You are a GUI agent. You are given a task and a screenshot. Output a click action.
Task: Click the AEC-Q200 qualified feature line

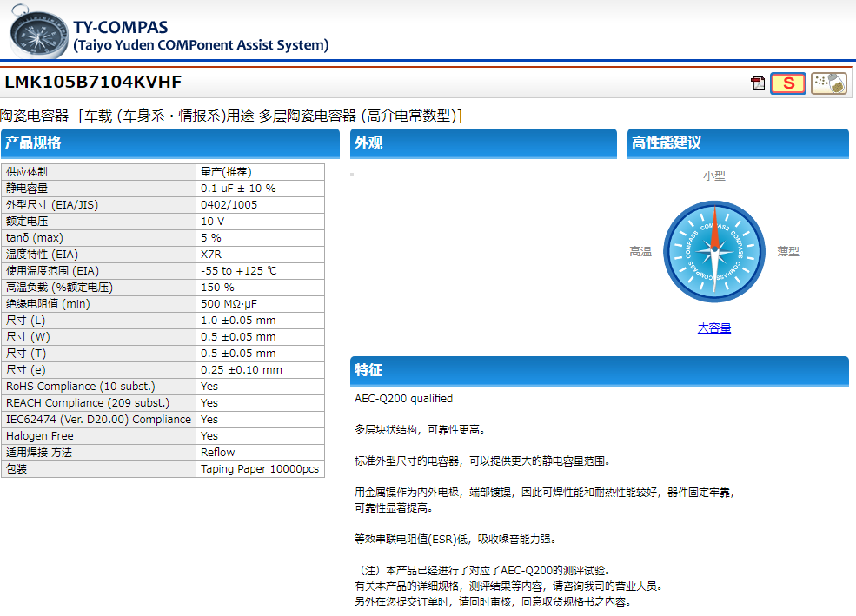click(x=403, y=398)
